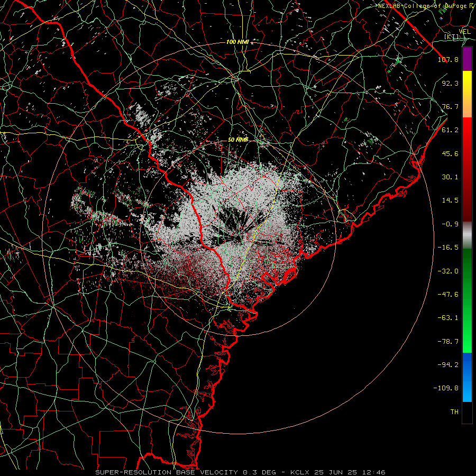This screenshot has height=476, width=476.
Task: Click the [KT] units label
Action: tap(452, 37)
